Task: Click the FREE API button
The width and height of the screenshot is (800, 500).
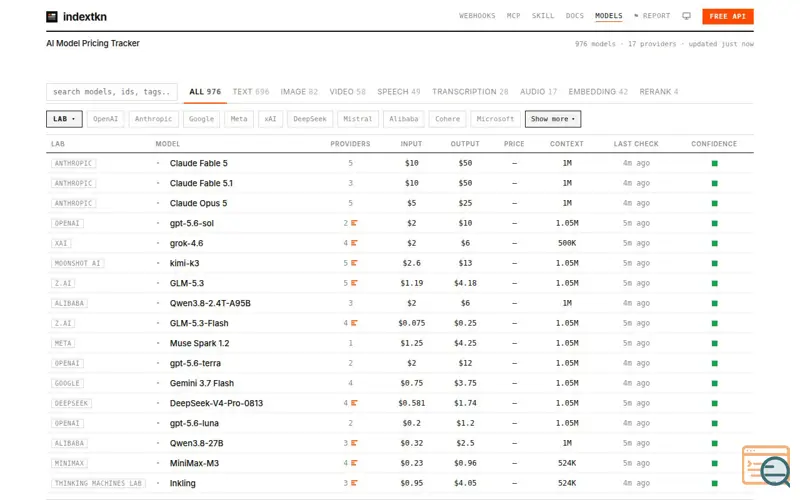Action: tap(728, 16)
